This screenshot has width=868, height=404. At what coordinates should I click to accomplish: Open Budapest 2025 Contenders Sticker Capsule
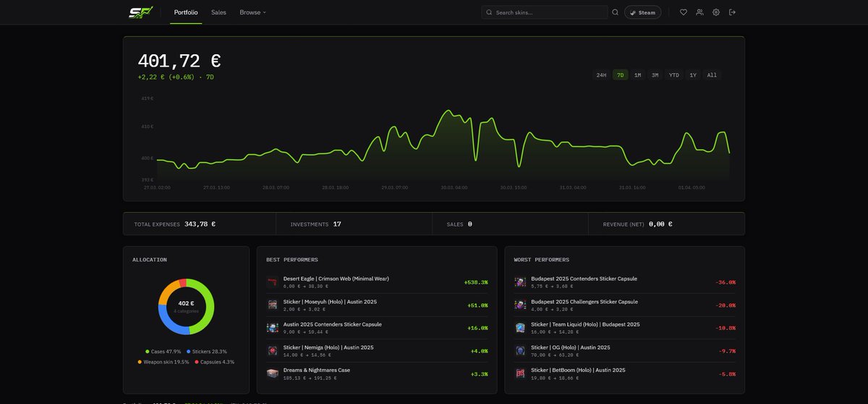click(x=584, y=278)
